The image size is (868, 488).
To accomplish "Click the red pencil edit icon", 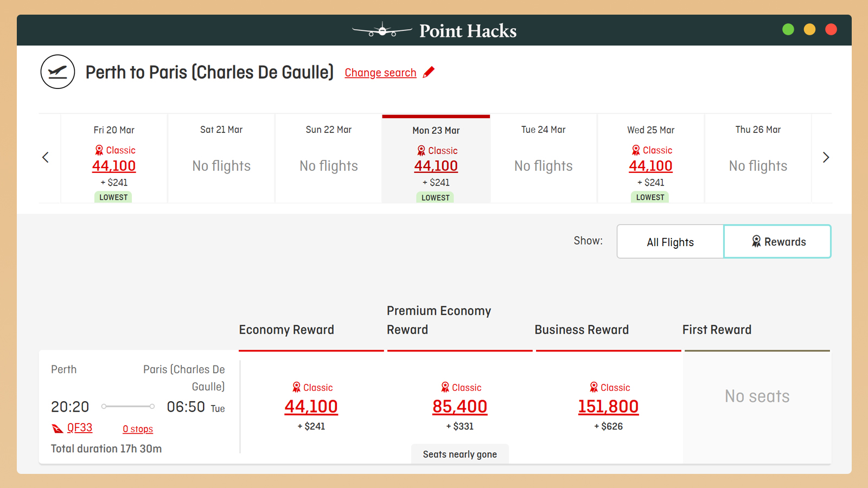I will tap(429, 72).
